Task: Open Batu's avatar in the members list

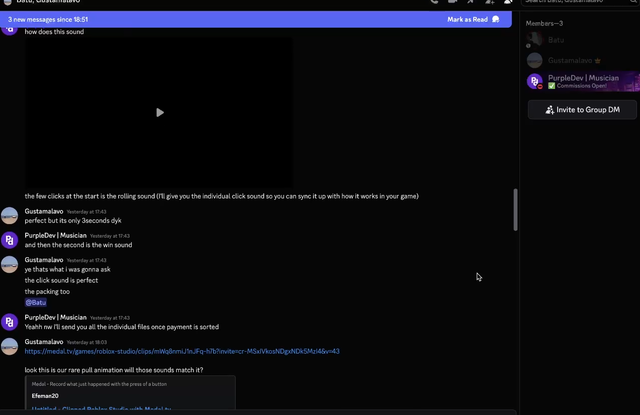Action: (x=534, y=40)
